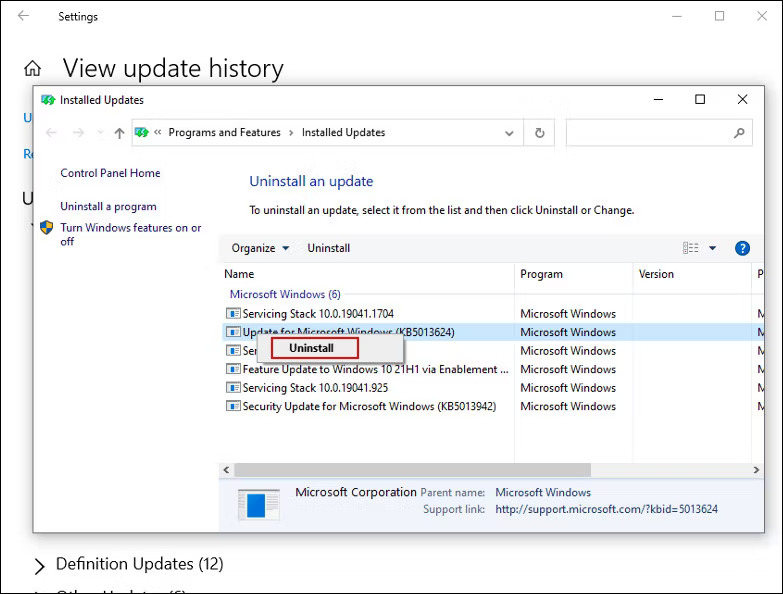The width and height of the screenshot is (783, 594).
Task: Open the Uninstall a program link
Action: pos(108,206)
